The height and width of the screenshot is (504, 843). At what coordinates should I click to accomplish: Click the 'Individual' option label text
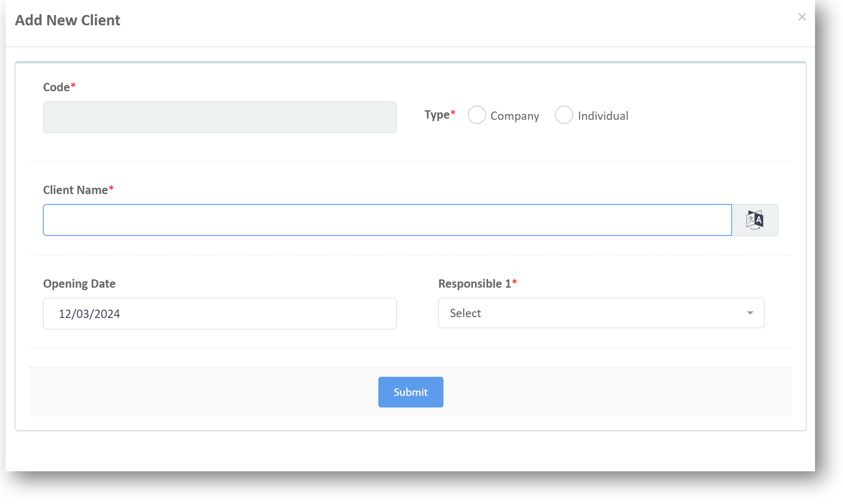603,116
